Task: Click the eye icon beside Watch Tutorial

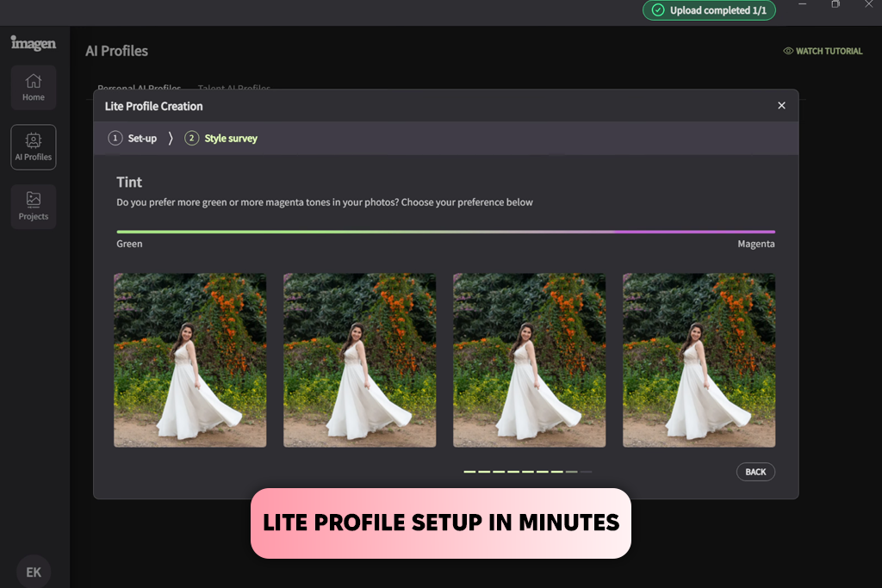Action: (788, 51)
